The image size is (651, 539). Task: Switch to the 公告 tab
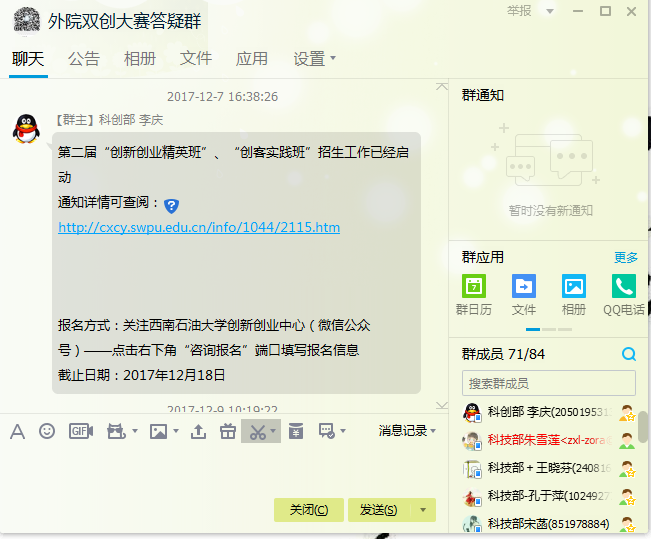coord(84,59)
